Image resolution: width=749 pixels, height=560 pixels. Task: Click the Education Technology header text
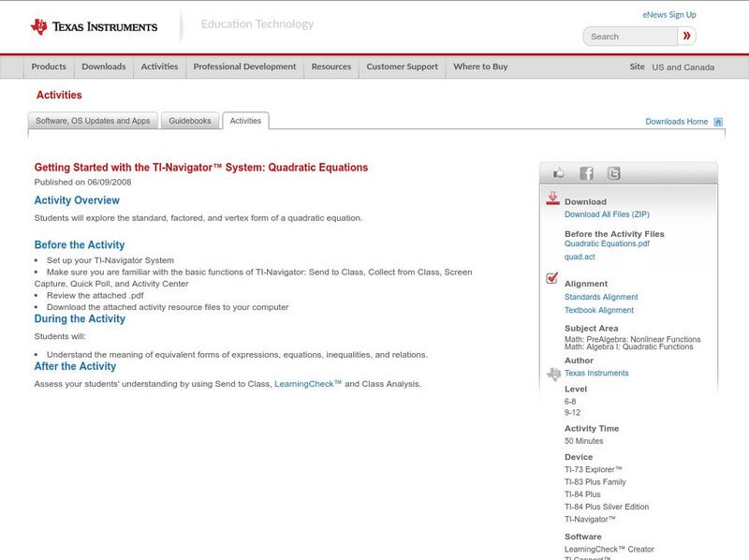pyautogui.click(x=257, y=24)
